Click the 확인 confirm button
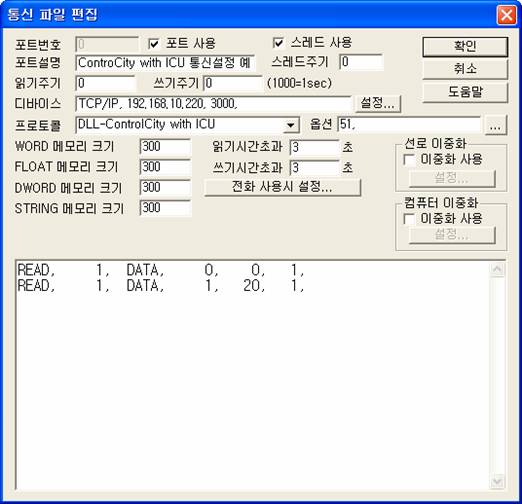522x504 pixels. coord(465,46)
